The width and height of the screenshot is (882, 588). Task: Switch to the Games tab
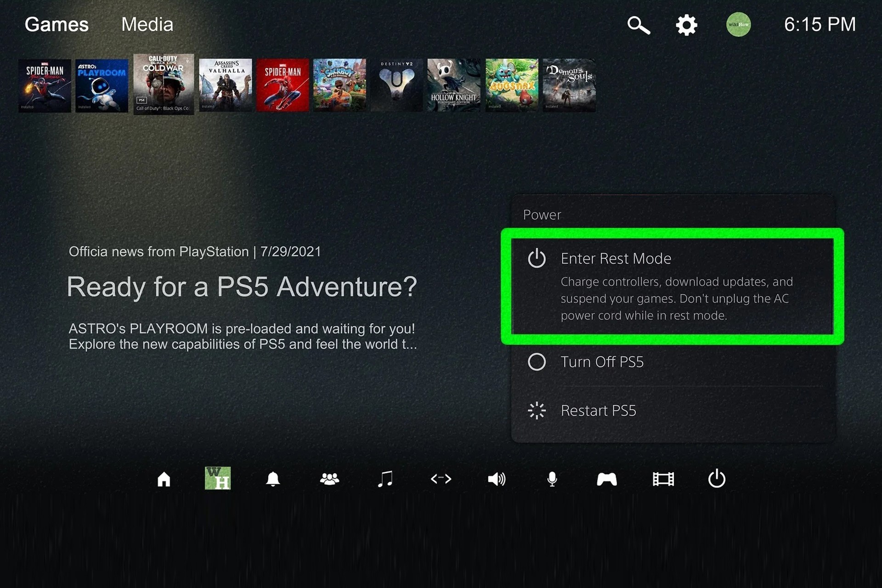coord(57,24)
